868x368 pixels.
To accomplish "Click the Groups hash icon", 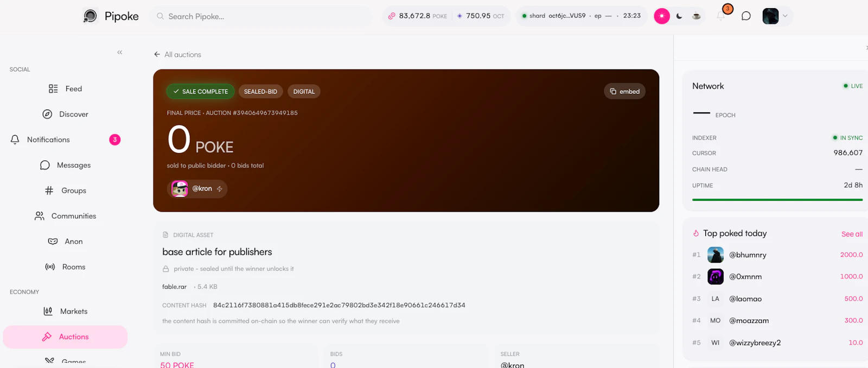I will coord(49,191).
